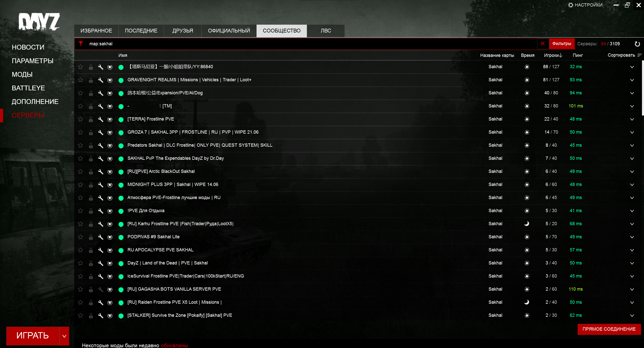Viewport: 644px width, 348px height.
Task: Click the perspective icon on PODPIVAS #9 row
Action: pos(110,237)
